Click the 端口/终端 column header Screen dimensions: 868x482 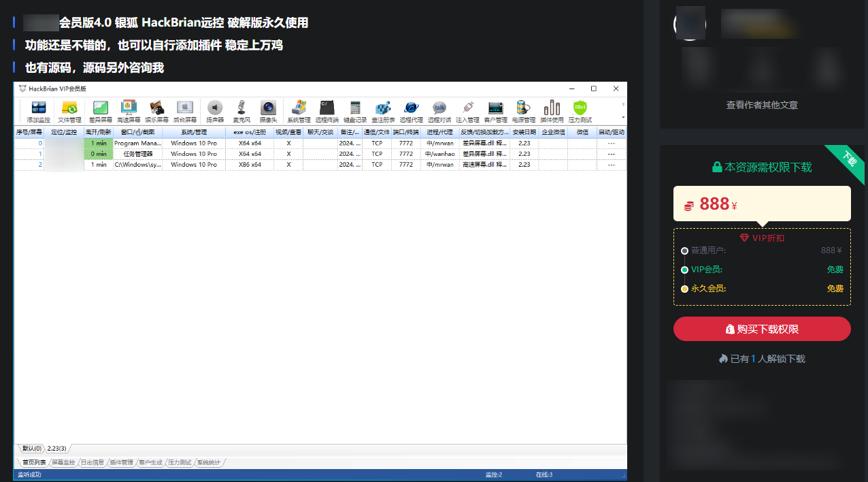pyautogui.click(x=406, y=132)
